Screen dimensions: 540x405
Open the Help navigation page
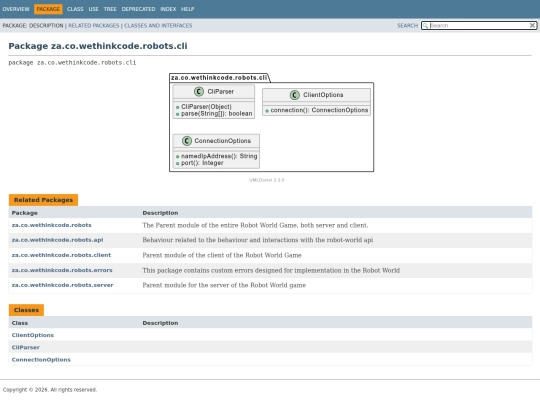pos(188,9)
